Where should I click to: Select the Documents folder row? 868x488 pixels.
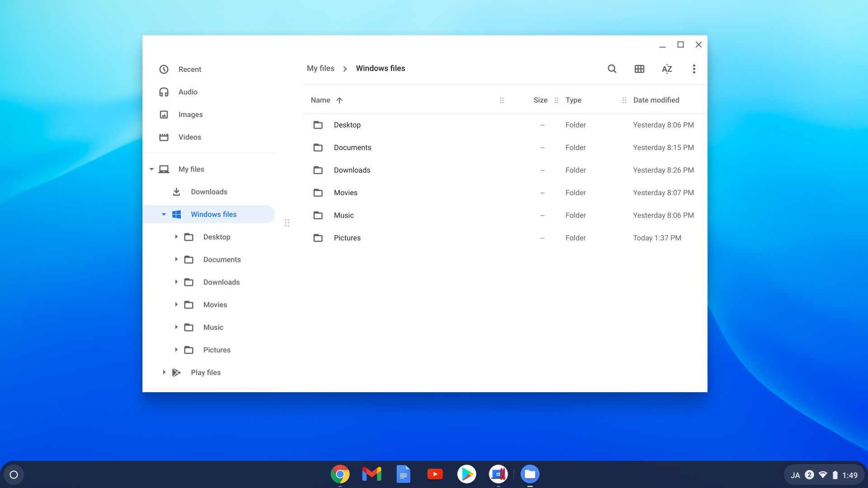[504, 147]
